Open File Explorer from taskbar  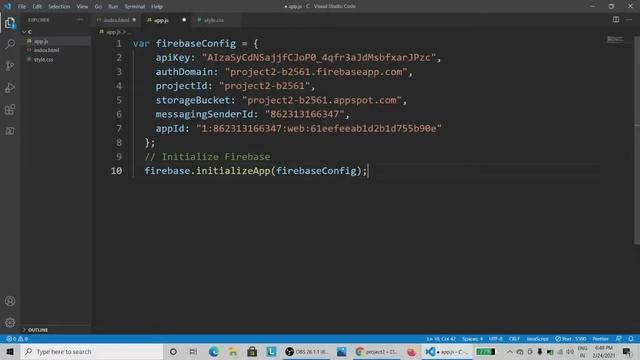(233, 351)
